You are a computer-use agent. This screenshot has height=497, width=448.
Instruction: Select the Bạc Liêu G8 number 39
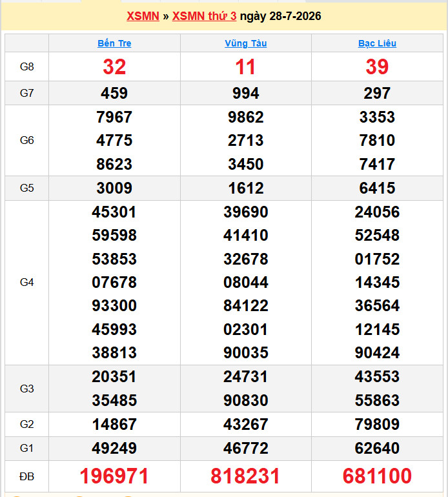pos(377,67)
